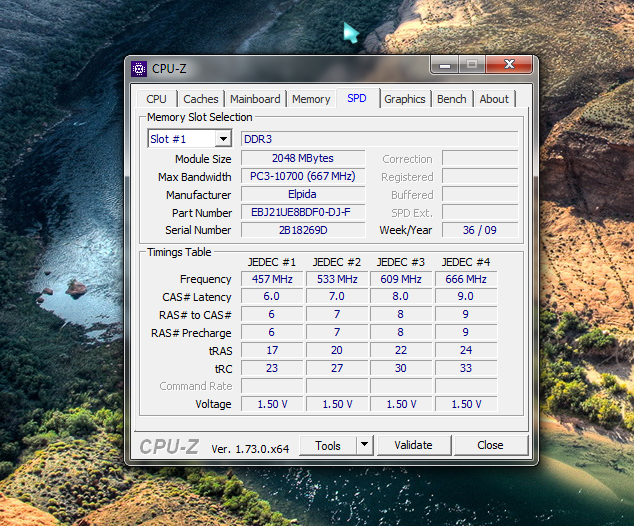
Task: Click the tRAS value 22
Action: [x=401, y=350]
